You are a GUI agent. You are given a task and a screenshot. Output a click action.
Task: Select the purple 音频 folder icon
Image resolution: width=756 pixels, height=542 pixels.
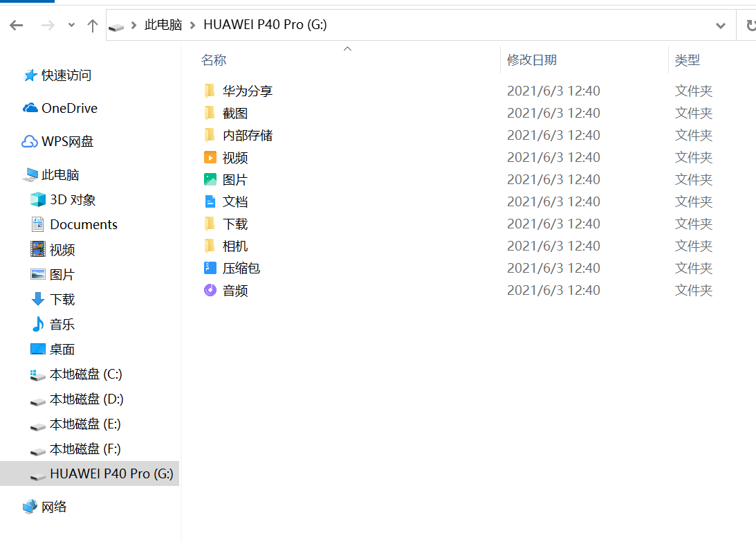210,290
